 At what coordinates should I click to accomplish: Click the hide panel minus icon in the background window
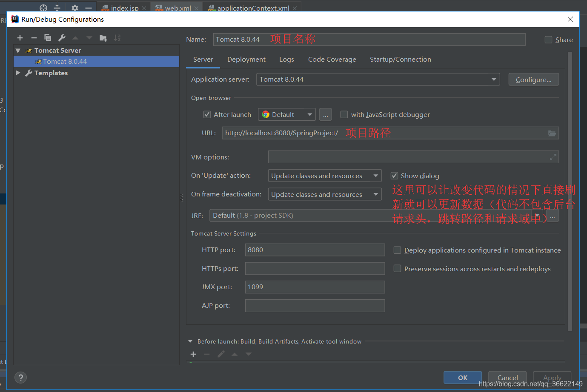pyautogui.click(x=88, y=8)
